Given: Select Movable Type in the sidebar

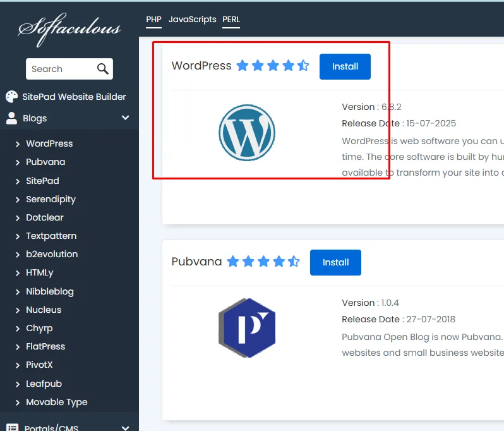Looking at the screenshot, I should pyautogui.click(x=56, y=402).
